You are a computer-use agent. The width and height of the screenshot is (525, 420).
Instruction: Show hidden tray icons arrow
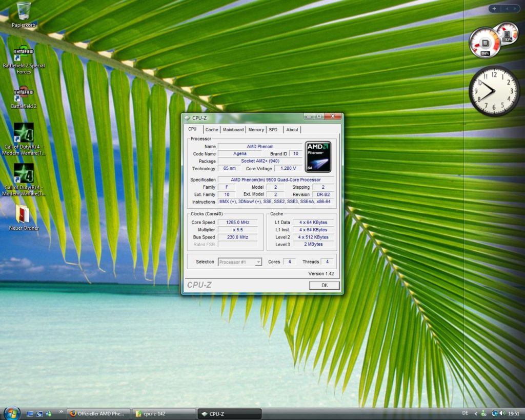(x=476, y=414)
